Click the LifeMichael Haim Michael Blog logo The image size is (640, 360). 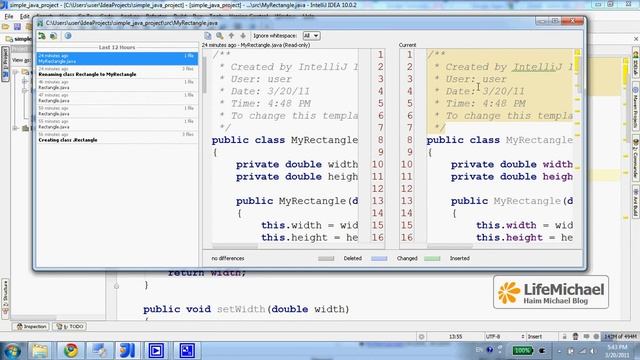point(551,292)
